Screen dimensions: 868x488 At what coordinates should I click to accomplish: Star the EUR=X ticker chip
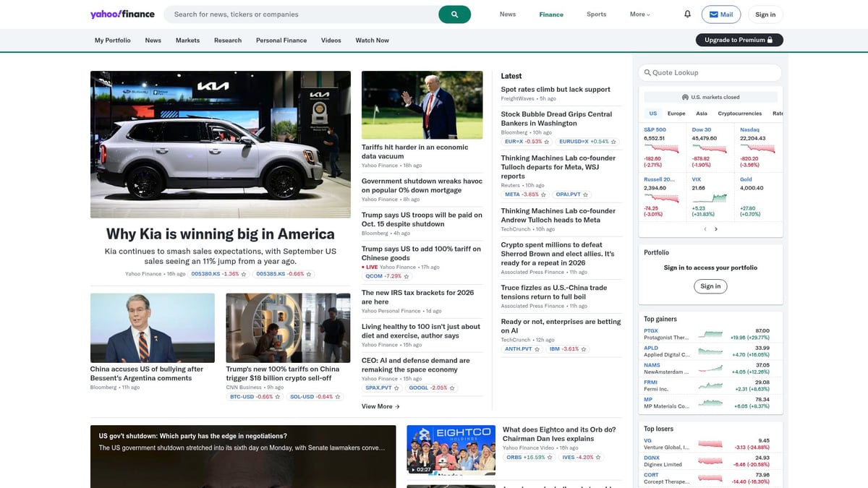pos(547,142)
